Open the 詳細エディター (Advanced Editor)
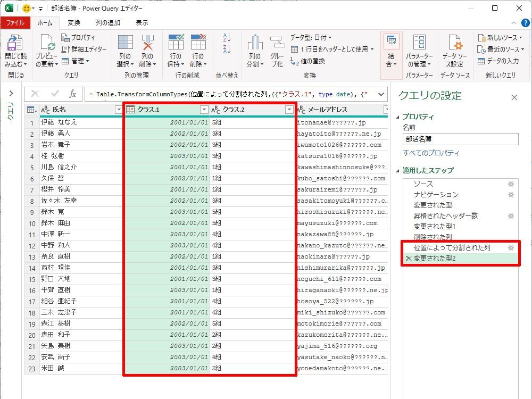532x399 pixels. [84, 49]
